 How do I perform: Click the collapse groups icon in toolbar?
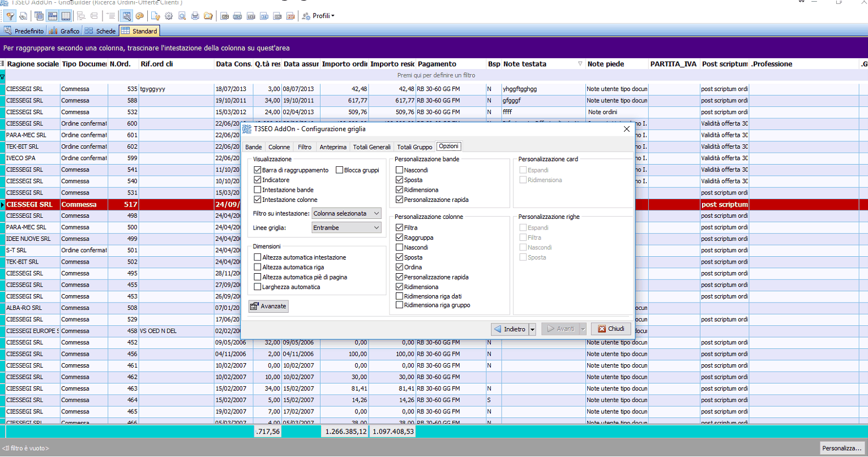(94, 16)
